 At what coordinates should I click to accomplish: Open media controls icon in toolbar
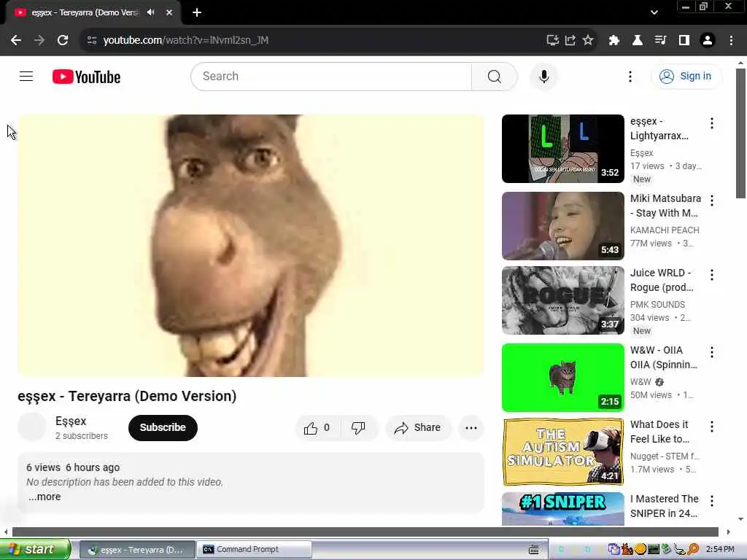(660, 40)
